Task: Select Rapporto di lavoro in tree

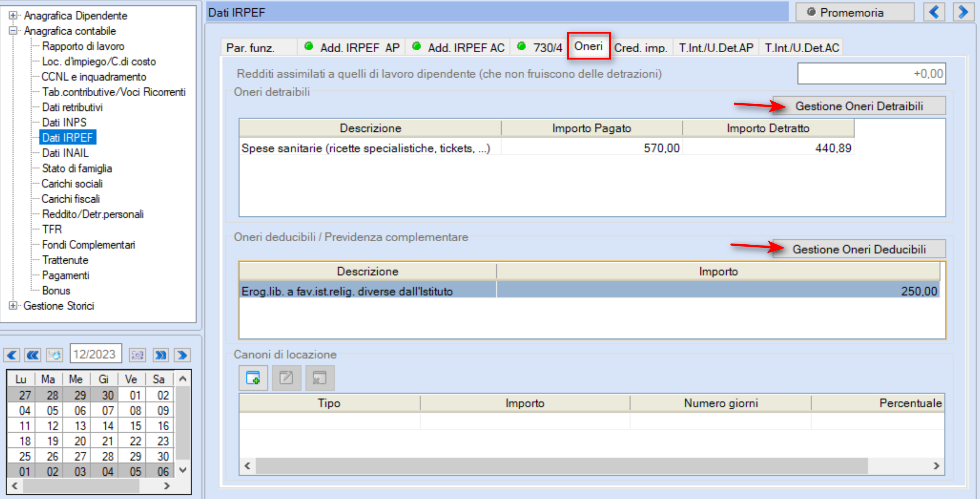Action: pos(83,46)
